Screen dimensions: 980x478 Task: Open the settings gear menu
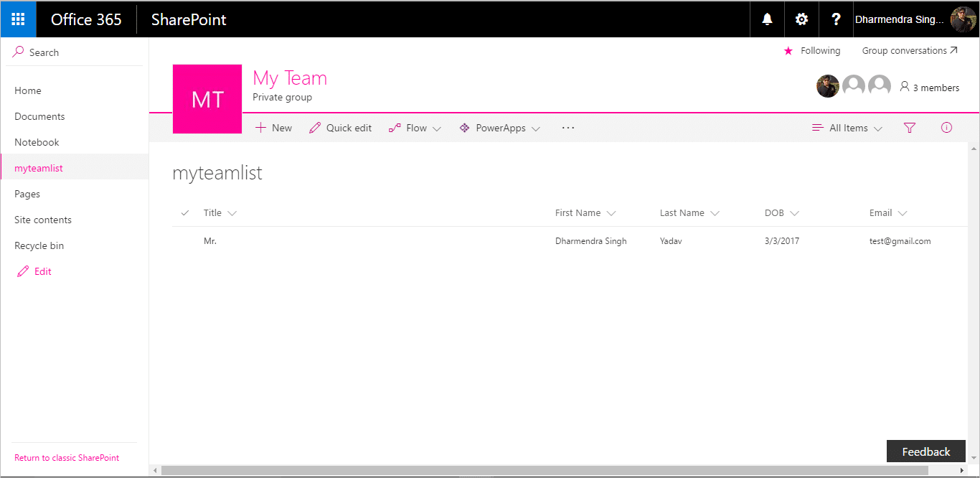pos(801,19)
